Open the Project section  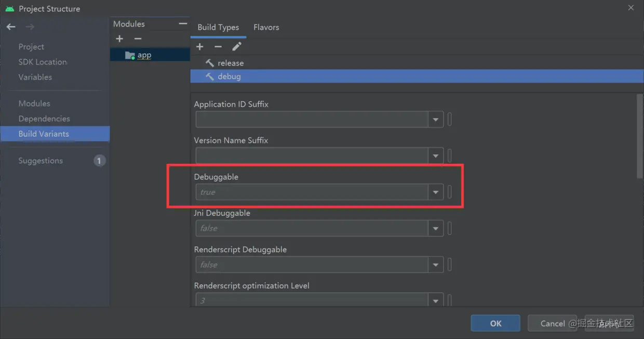(x=31, y=47)
